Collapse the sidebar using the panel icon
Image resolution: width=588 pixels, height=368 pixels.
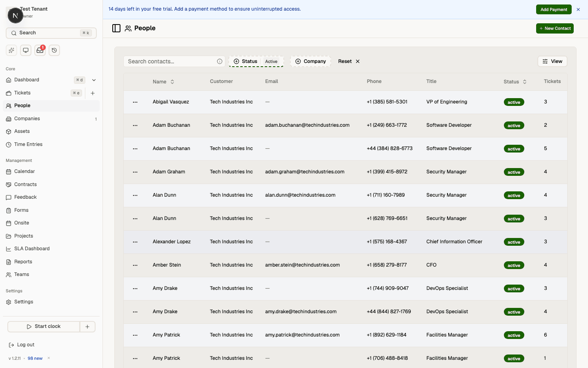[116, 28]
